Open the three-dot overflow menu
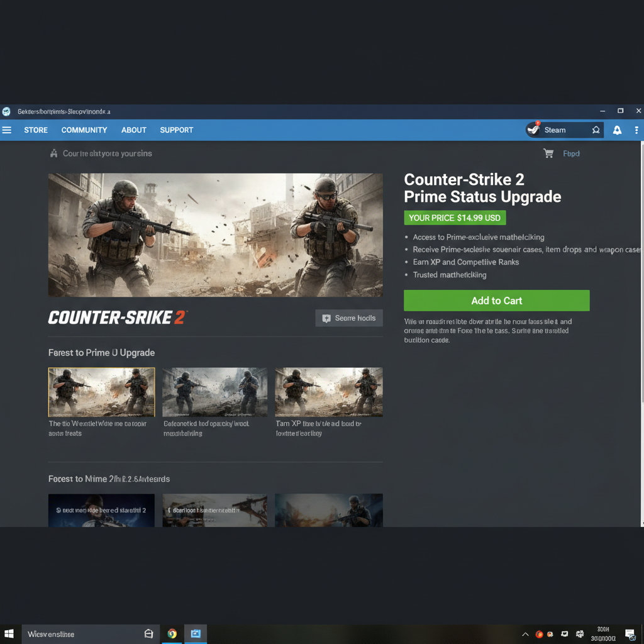 click(636, 130)
